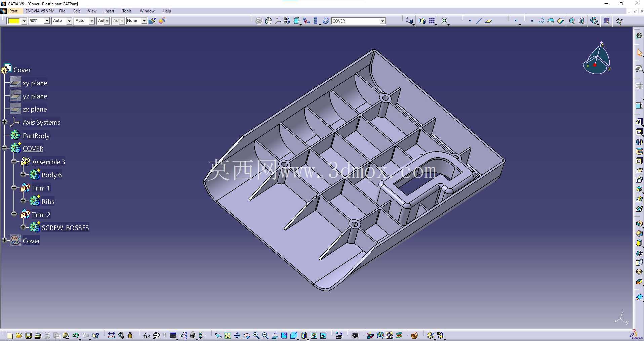Open the Formula f(x) tool
This screenshot has height=341, width=644.
click(147, 335)
